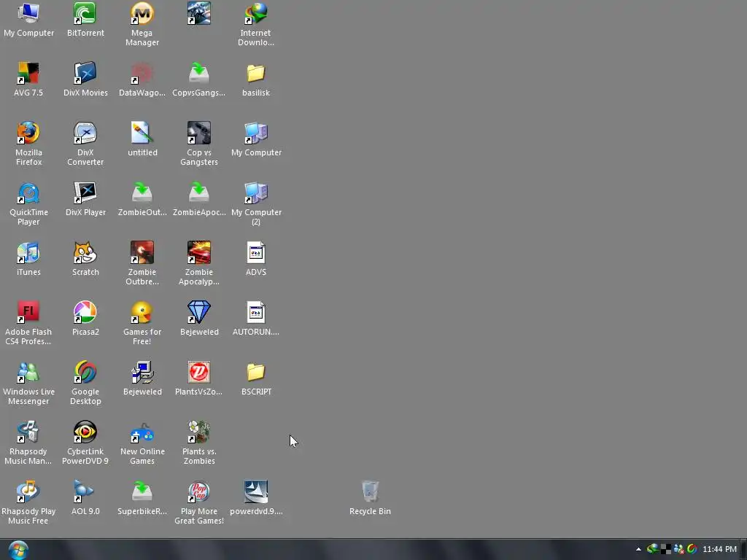The width and height of the screenshot is (747, 560).
Task: Open Rhapsody Music Manager shortcut
Action: [28, 443]
